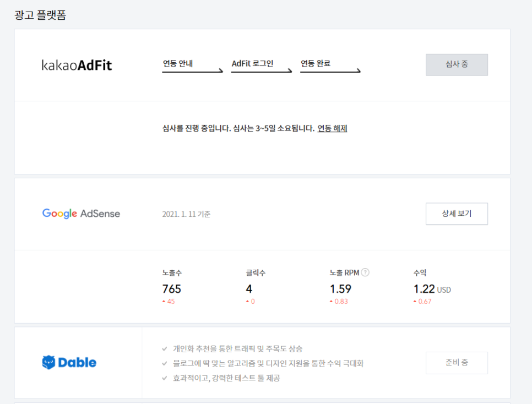Click the RPM change value 0.83

point(341,301)
